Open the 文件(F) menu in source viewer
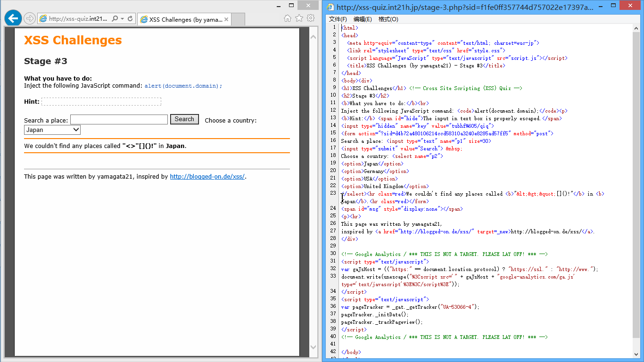This screenshot has height=362, width=644. click(338, 19)
